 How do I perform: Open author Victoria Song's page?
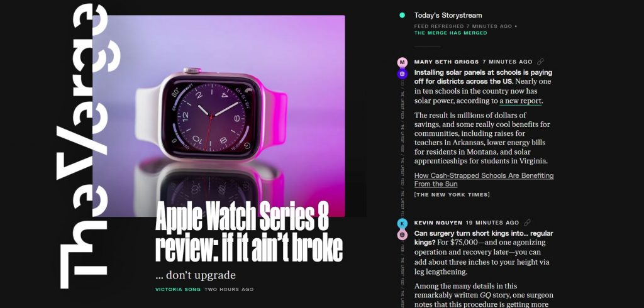pos(178,290)
